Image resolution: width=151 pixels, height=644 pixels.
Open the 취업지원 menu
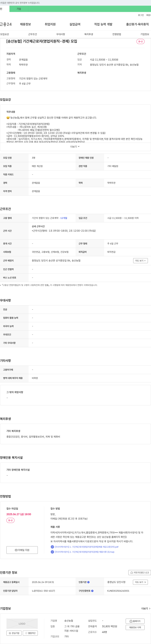coord(50,24)
